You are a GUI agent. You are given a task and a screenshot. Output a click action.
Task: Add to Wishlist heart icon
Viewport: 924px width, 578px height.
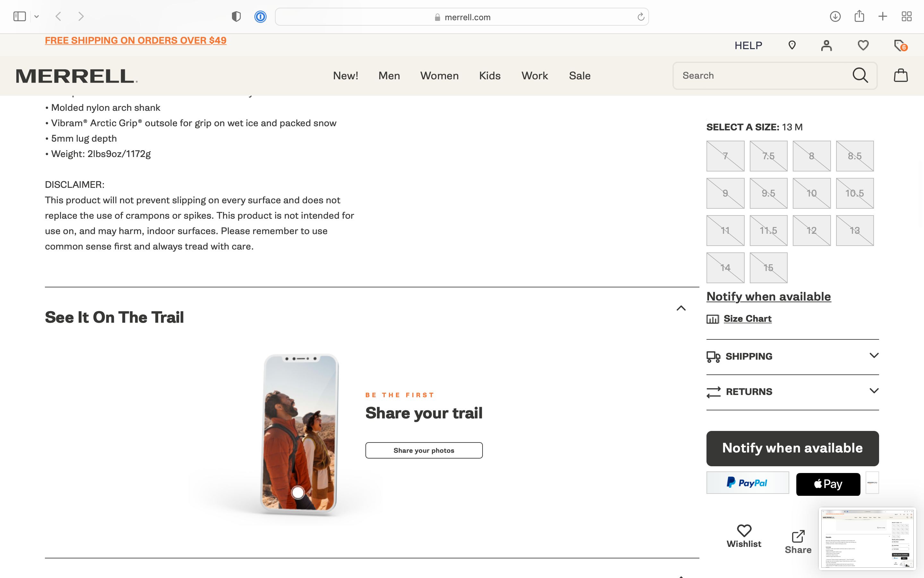point(744,530)
